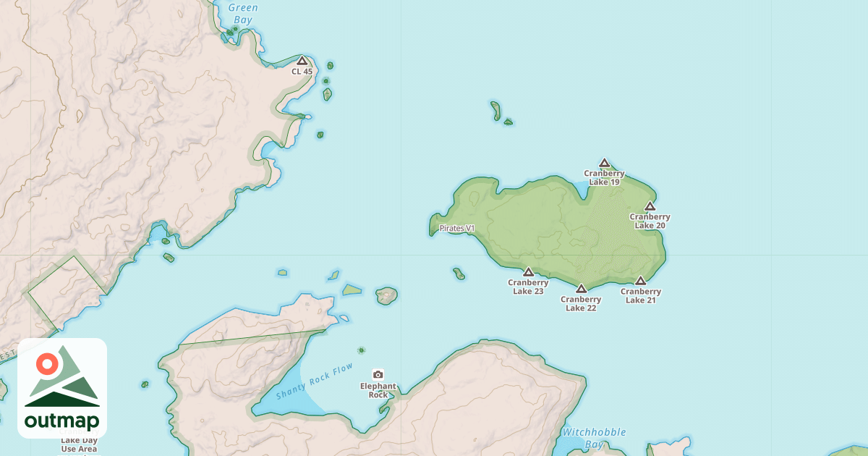The height and width of the screenshot is (456, 868).
Task: Click the CL 45 text label
Action: [x=302, y=72]
